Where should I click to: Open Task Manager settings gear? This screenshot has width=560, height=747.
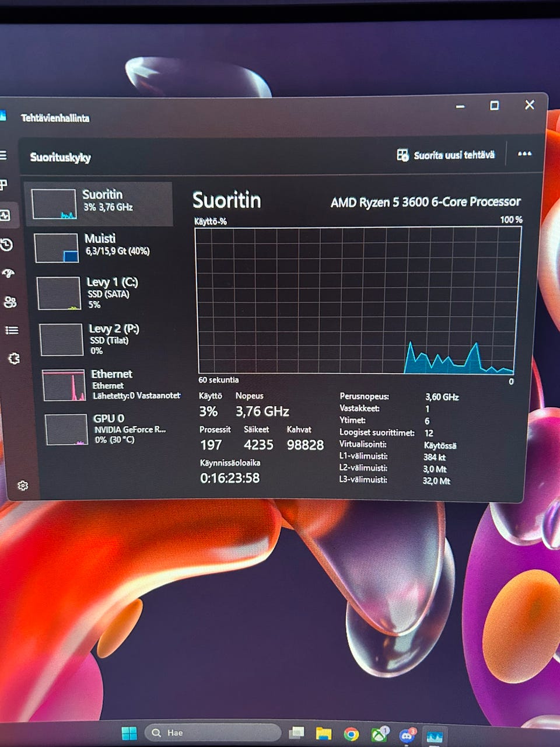coord(23,486)
